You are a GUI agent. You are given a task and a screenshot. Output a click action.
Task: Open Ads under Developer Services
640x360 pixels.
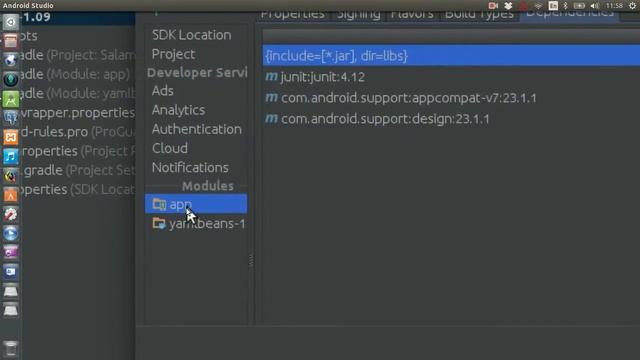[x=162, y=91]
